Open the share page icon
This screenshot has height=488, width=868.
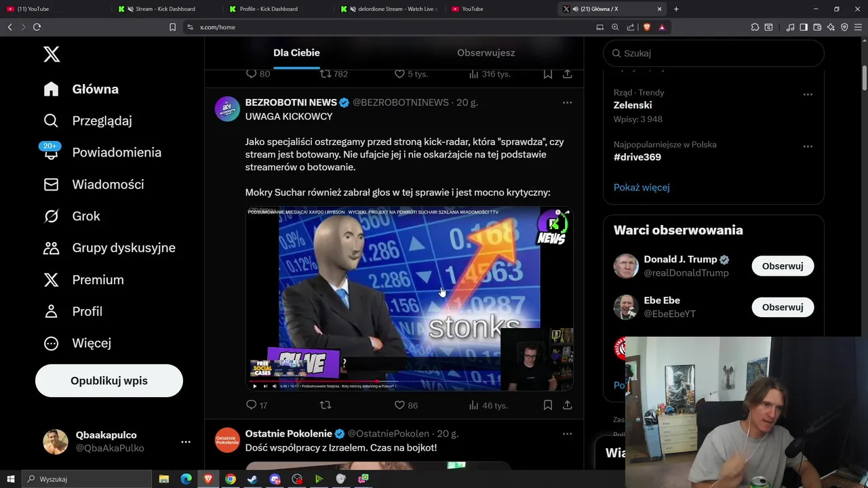tap(631, 27)
